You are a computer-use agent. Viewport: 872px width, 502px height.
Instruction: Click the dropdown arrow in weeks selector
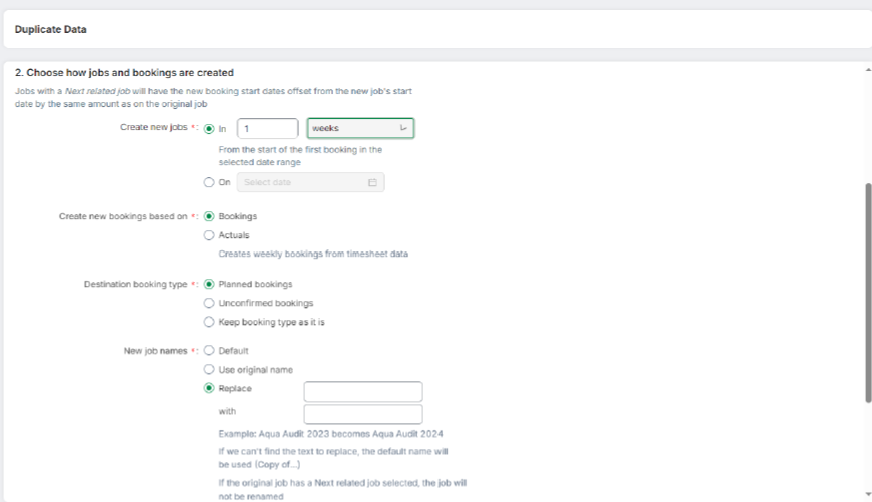tap(403, 128)
